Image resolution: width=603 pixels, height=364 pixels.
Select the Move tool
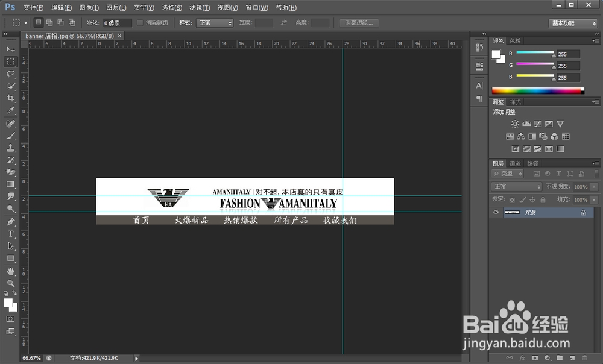(x=10, y=49)
